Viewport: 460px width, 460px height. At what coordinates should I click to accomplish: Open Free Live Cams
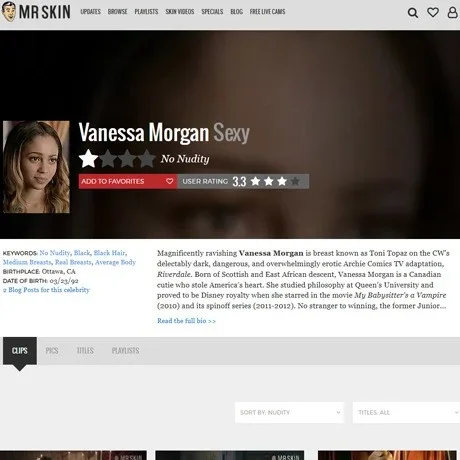[x=267, y=12]
